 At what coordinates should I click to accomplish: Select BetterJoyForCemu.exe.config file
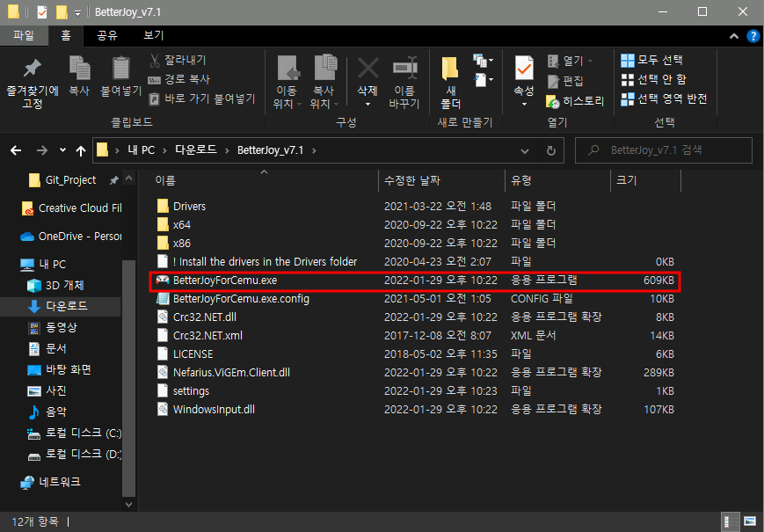tap(233, 299)
